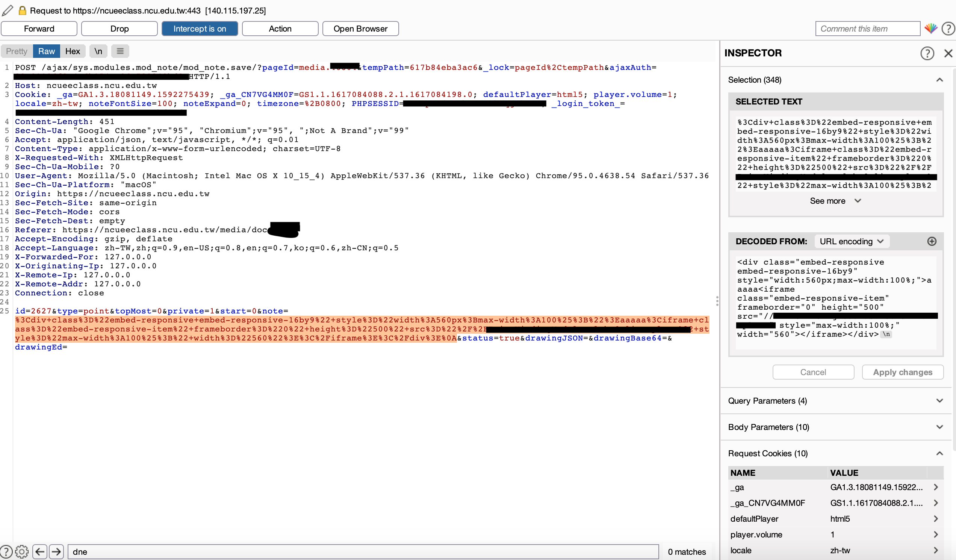Click the Comment this item field
The image size is (956, 560).
click(x=868, y=29)
